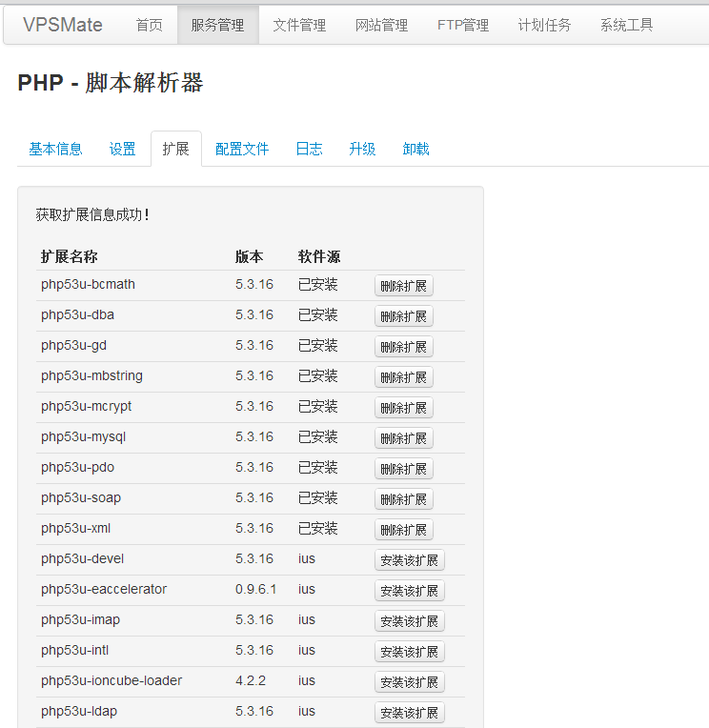709x728 pixels.
Task: Install the php53u-eaccelerator extension
Action: pos(409,591)
